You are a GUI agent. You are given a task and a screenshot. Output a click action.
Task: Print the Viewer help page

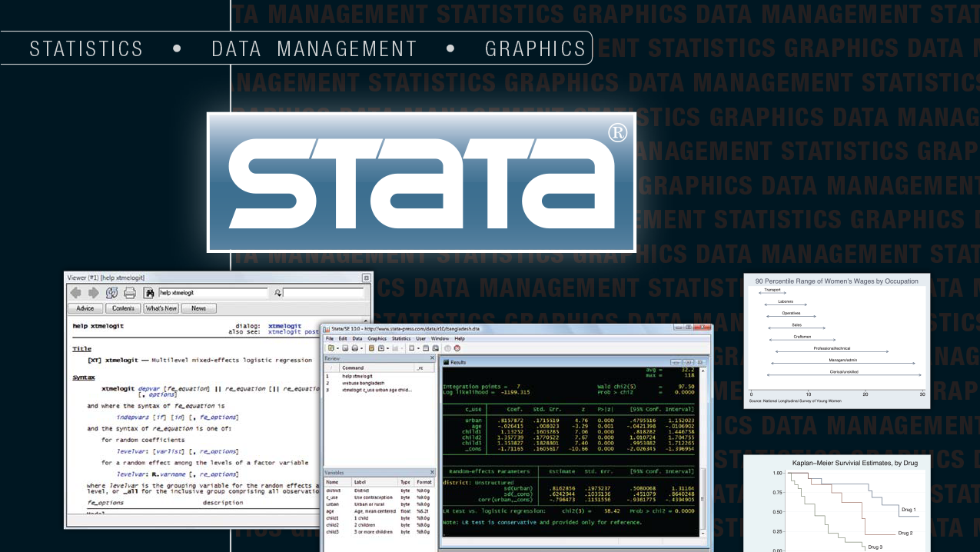(130, 293)
